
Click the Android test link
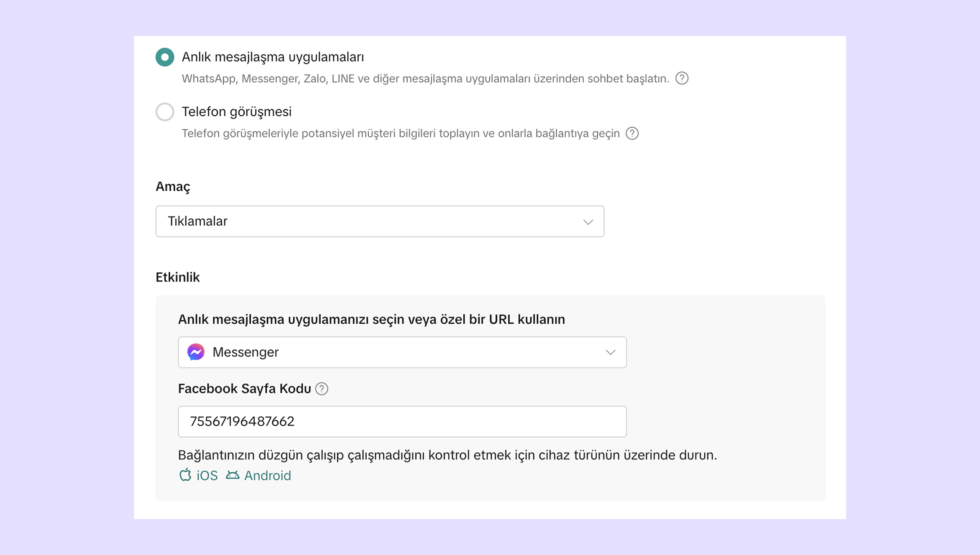pos(267,476)
